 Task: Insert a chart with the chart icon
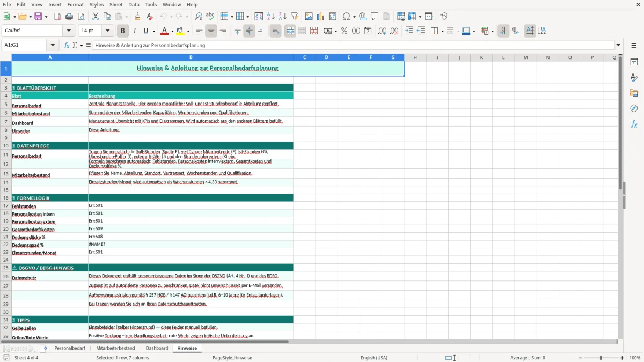[x=321, y=17]
